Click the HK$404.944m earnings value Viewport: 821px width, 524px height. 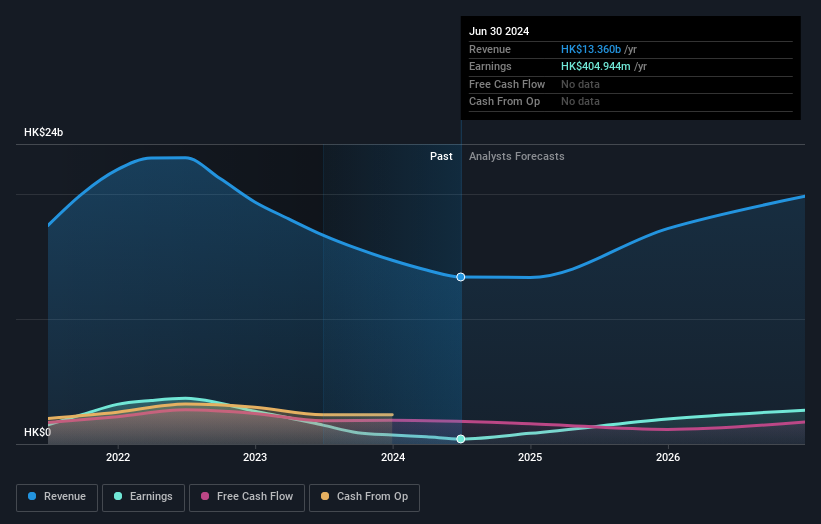click(x=596, y=66)
